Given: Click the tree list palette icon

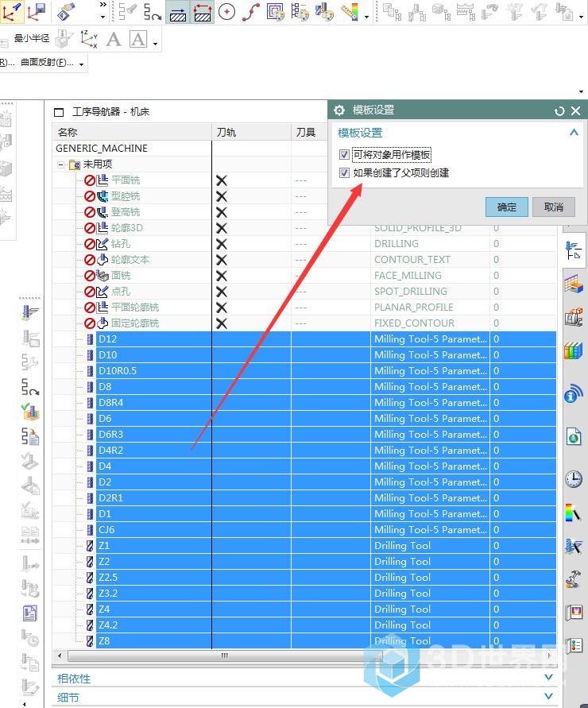Looking at the screenshot, I should [x=300, y=12].
